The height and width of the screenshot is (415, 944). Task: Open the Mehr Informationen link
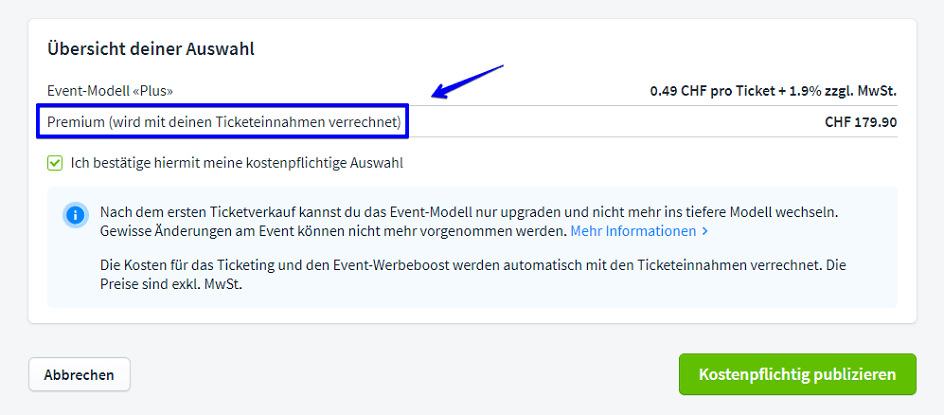click(x=632, y=231)
